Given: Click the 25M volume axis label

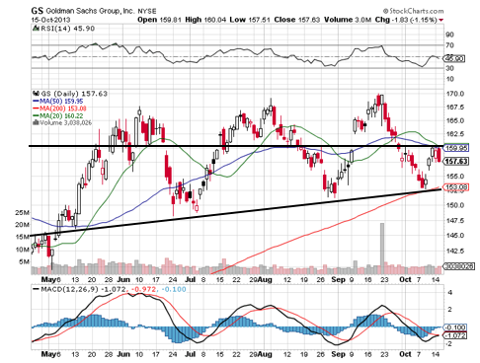Looking at the screenshot, I should point(22,213).
